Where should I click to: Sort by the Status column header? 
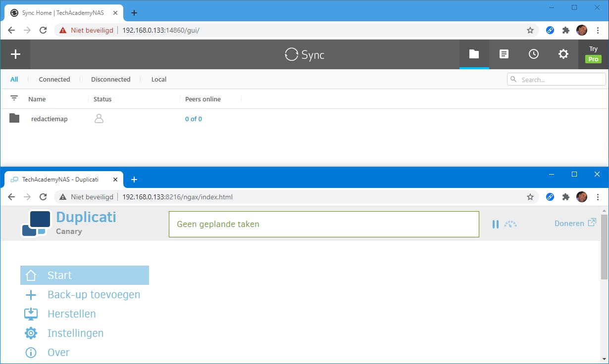tap(102, 99)
